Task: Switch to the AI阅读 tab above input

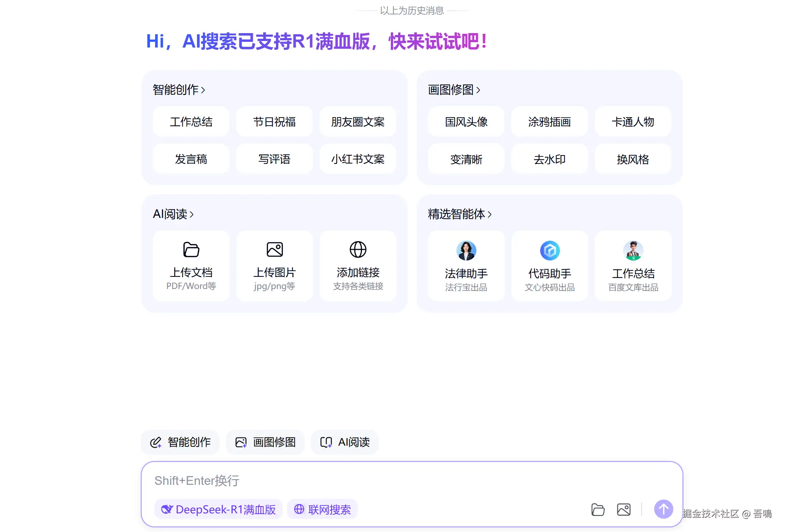Action: [x=345, y=442]
